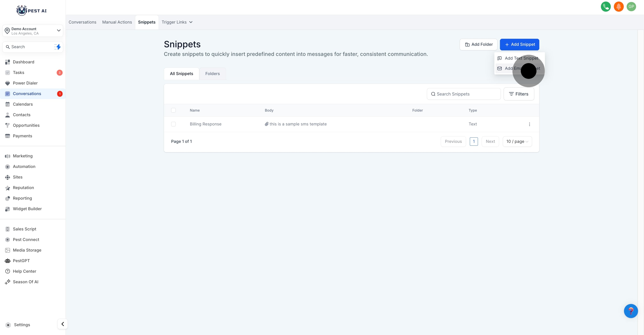Check the Billing Response row checkbox

(173, 124)
